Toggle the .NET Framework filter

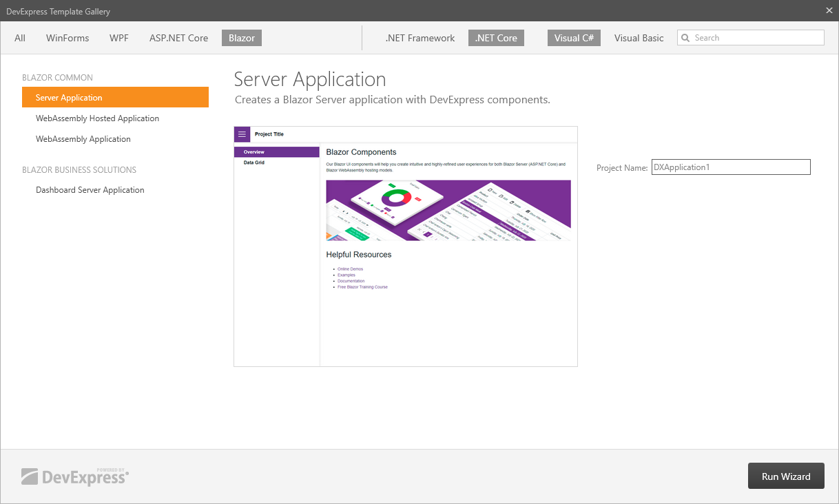(420, 38)
